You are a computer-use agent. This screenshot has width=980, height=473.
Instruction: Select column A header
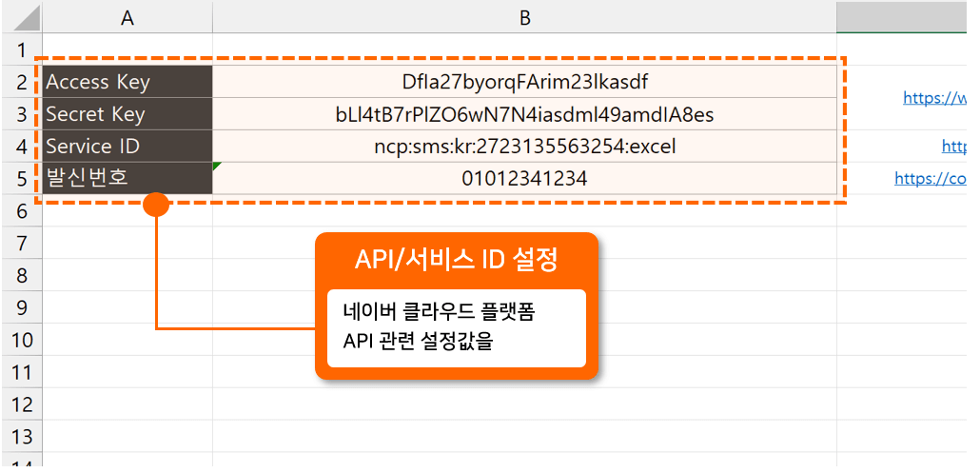pos(127,18)
